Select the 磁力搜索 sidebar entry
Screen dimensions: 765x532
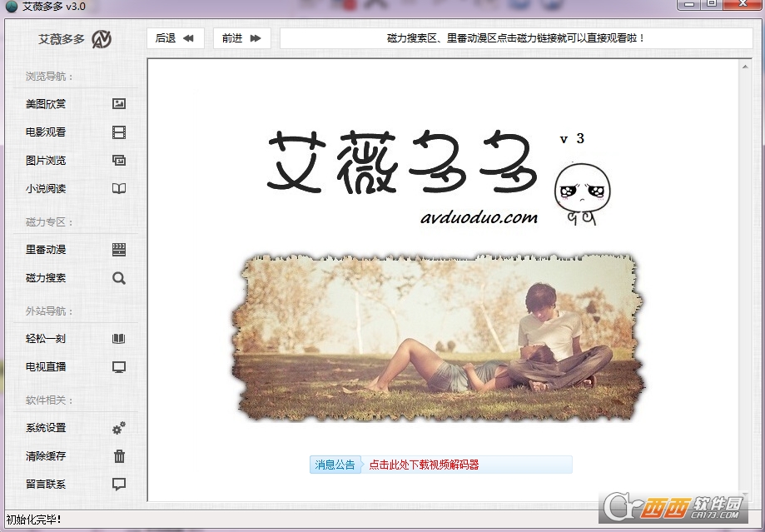click(x=46, y=278)
